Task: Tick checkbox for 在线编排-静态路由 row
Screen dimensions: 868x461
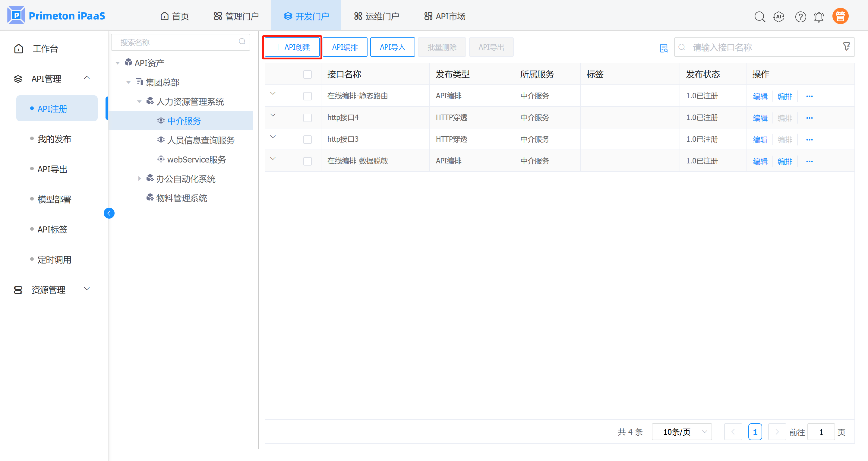Action: pyautogui.click(x=307, y=96)
